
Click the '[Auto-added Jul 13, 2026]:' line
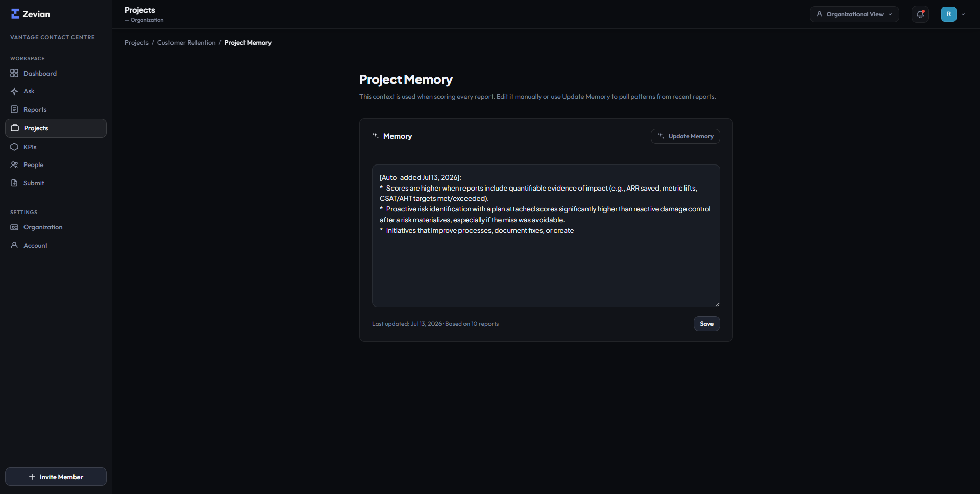421,177
